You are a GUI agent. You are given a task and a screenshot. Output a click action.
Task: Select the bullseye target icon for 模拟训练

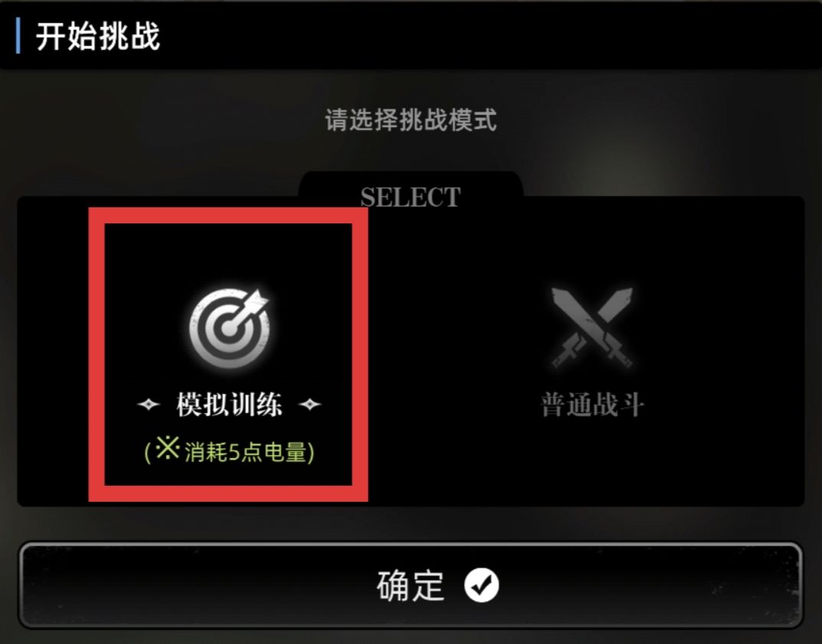pos(229,327)
